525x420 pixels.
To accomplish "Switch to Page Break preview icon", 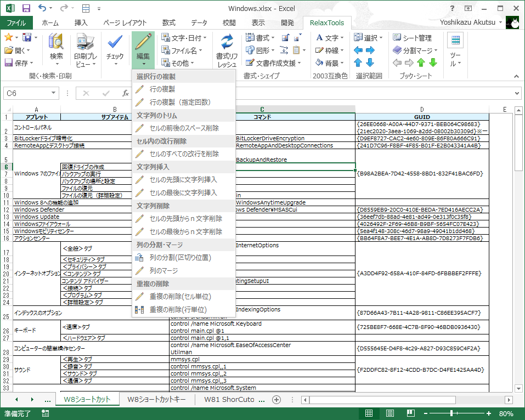I will click(x=411, y=413).
